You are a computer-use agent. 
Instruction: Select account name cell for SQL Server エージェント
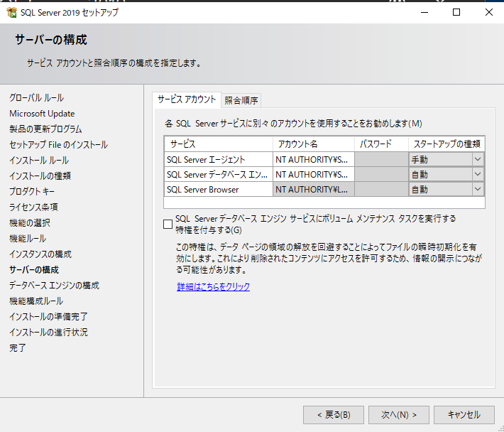coord(313,160)
